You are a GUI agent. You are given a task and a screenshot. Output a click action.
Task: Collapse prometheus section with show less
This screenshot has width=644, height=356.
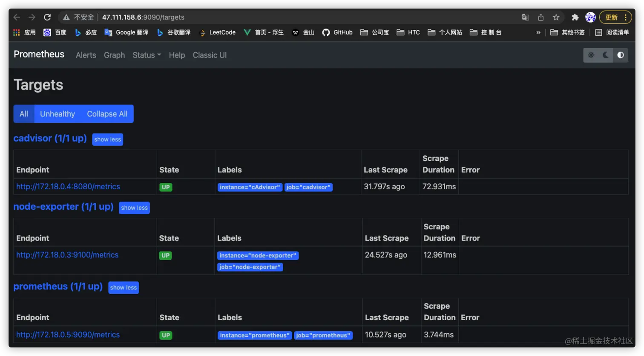(124, 287)
